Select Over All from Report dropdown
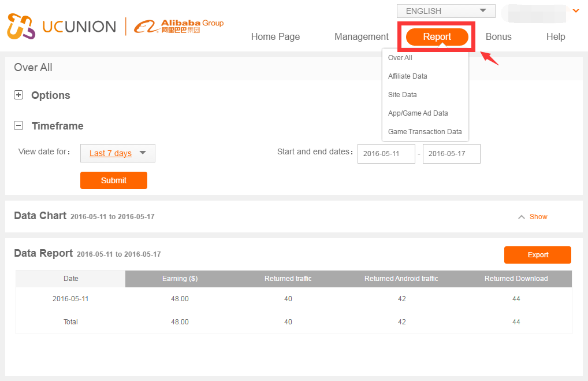Screen dimensions: 588x381 tap(400, 58)
